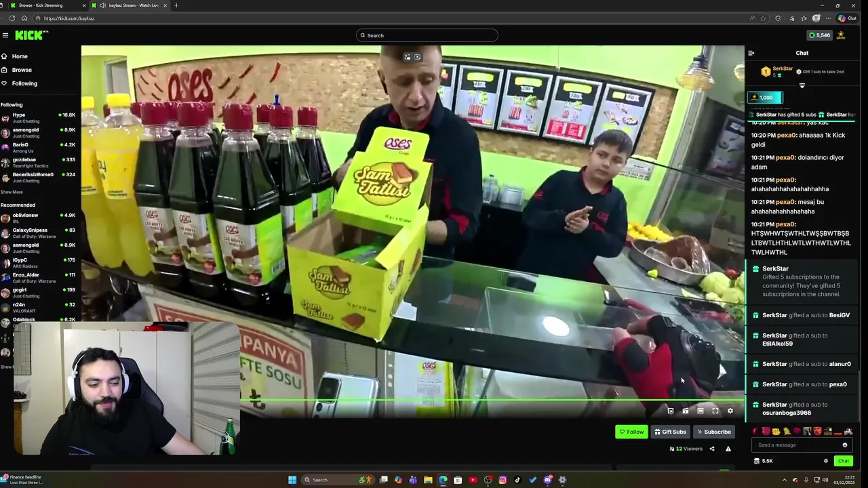
Task: Select the yellow SpongeBob emote
Action: [x=776, y=431]
